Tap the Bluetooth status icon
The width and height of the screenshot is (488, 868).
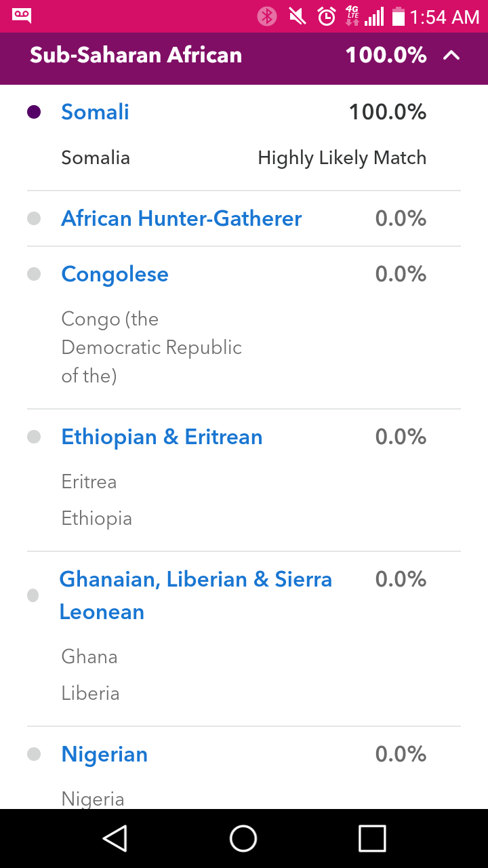(x=267, y=16)
